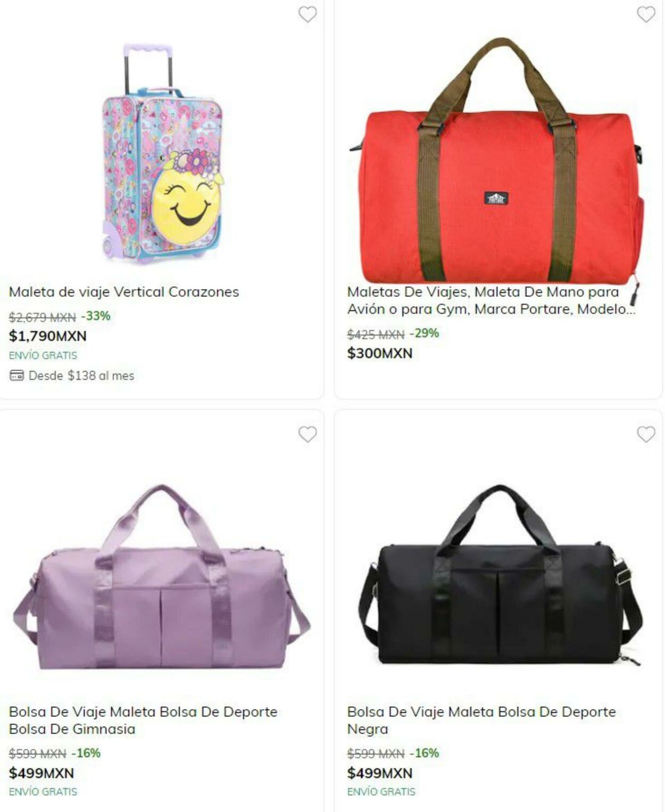The width and height of the screenshot is (665, 812).
Task: Click ENVÍO GRATIS label under suitcase
Action: coord(43,355)
